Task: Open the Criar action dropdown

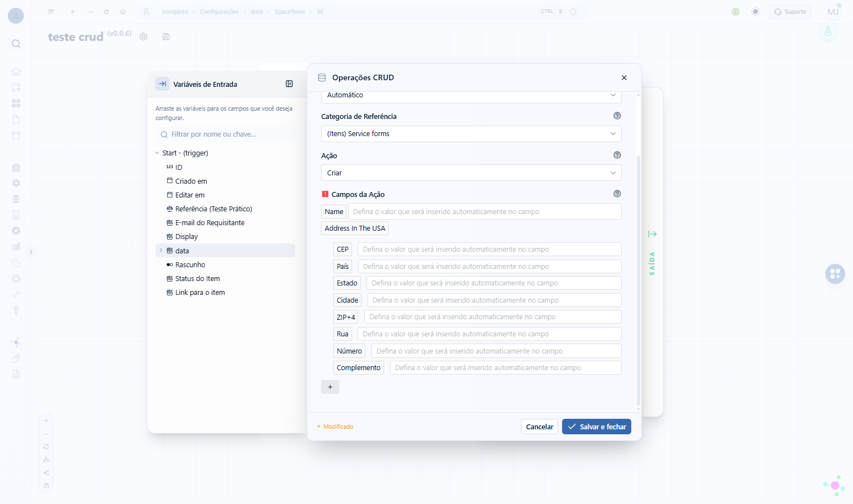Action: coord(471,173)
